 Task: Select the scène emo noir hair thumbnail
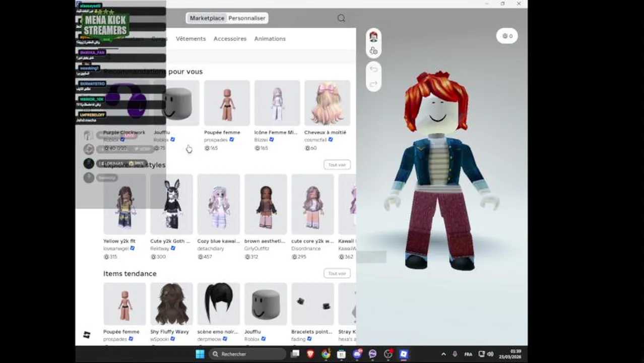pos(218,304)
